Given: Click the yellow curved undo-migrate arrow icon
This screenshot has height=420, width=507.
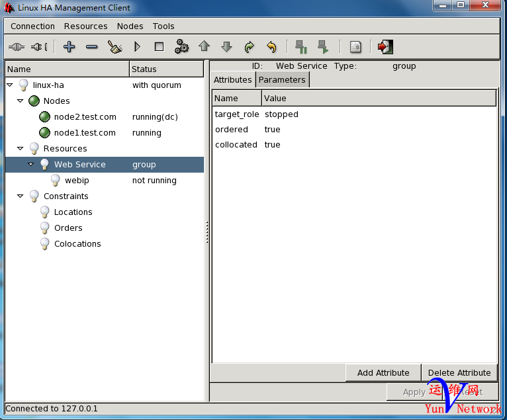Looking at the screenshot, I should pos(271,47).
